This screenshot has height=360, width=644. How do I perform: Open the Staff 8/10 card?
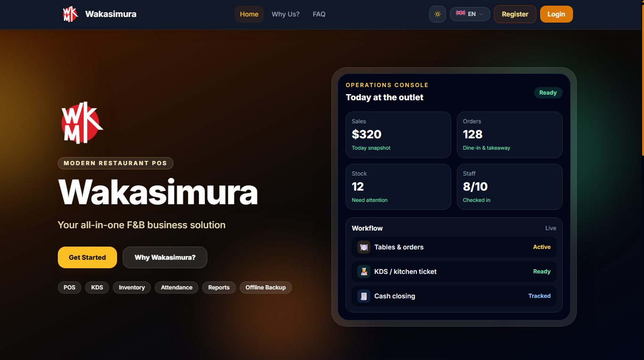510,187
